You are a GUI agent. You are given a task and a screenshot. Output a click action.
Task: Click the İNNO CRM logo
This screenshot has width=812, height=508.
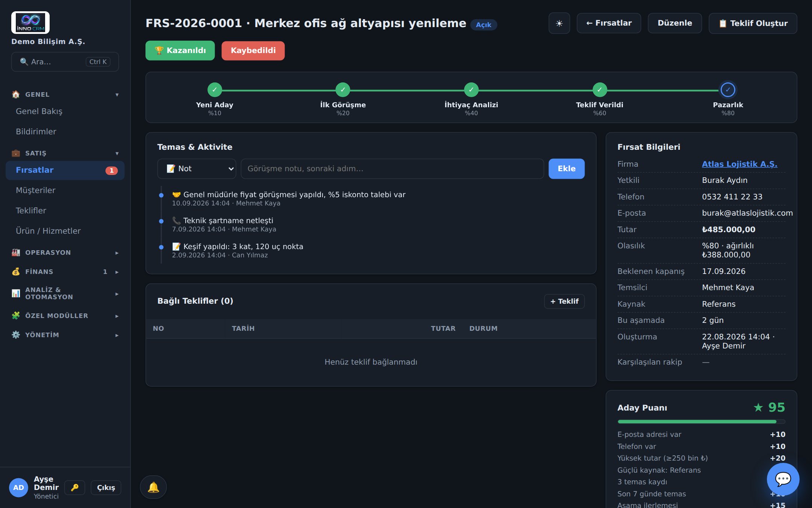click(30, 23)
